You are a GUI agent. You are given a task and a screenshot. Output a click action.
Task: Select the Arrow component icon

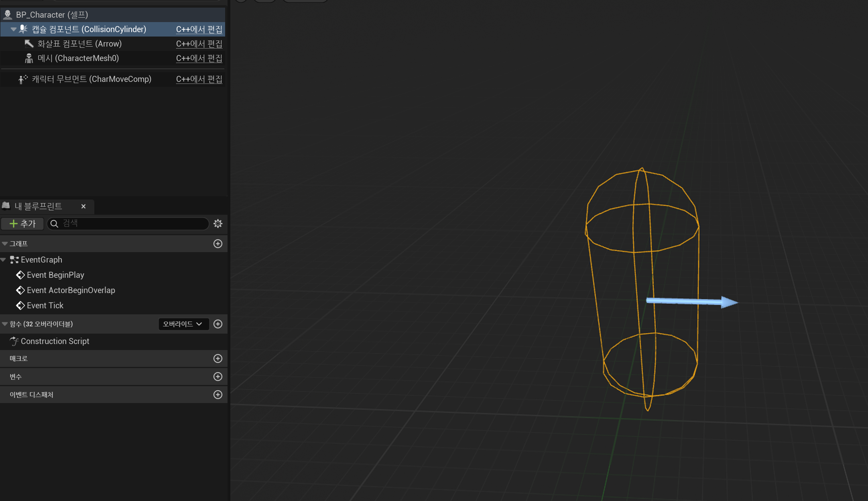[29, 44]
